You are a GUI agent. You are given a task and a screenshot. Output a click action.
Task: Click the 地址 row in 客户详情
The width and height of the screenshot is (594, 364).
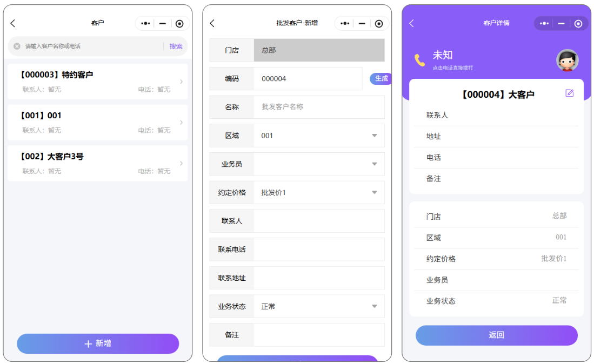coord(497,136)
